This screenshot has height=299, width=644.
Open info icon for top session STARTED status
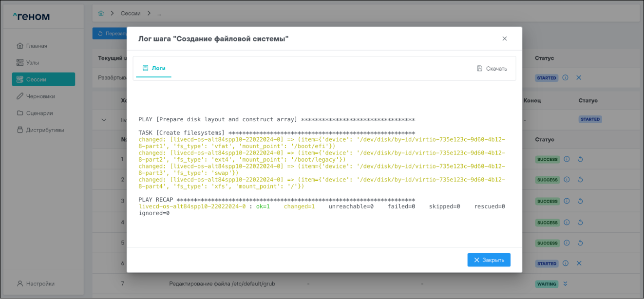(x=566, y=78)
